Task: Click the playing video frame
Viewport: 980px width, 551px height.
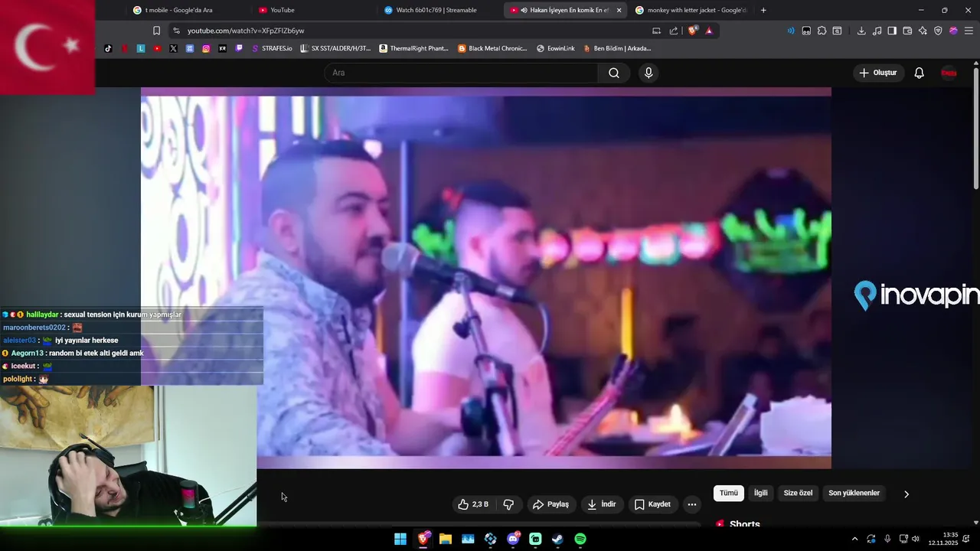Action: coord(485,278)
